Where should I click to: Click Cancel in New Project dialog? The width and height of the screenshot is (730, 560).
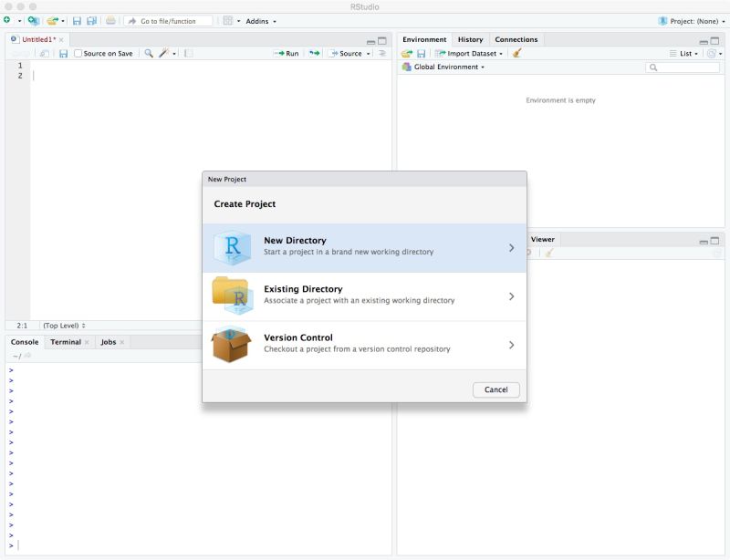(x=495, y=389)
